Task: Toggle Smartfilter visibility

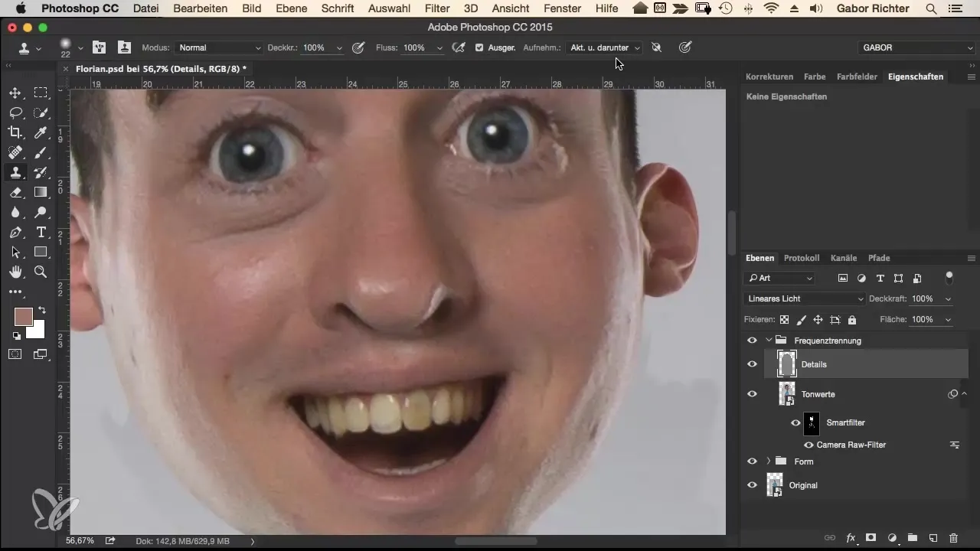Action: coord(795,422)
